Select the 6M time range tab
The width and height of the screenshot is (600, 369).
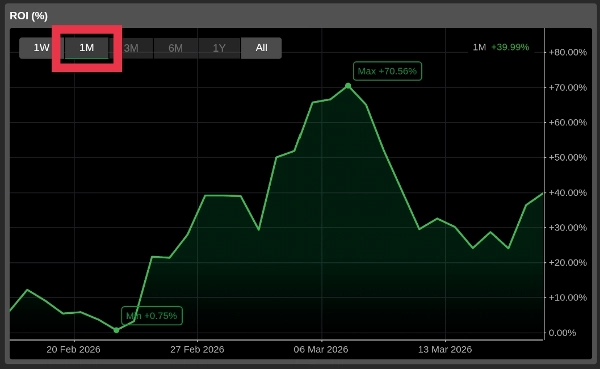pos(175,48)
